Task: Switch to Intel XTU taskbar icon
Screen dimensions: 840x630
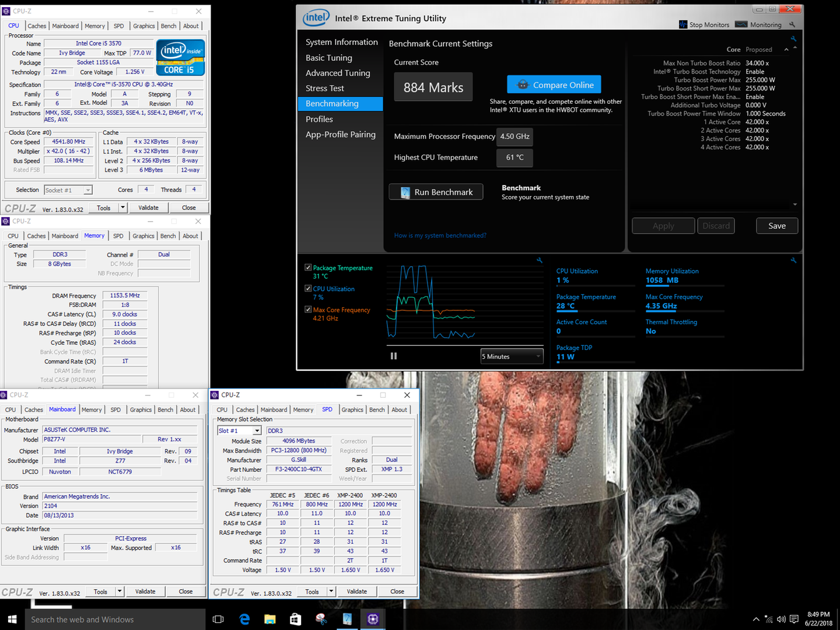Action: click(x=347, y=619)
